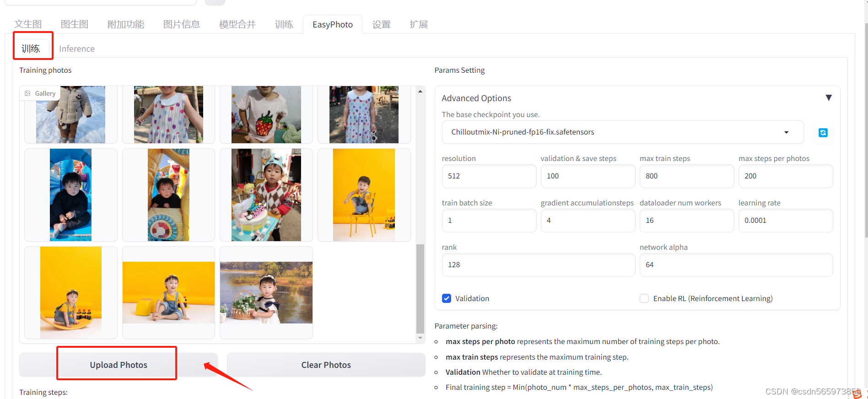Select the sitting child wide yellow photo
Image resolution: width=868 pixels, height=399 pixels.
coord(168,292)
